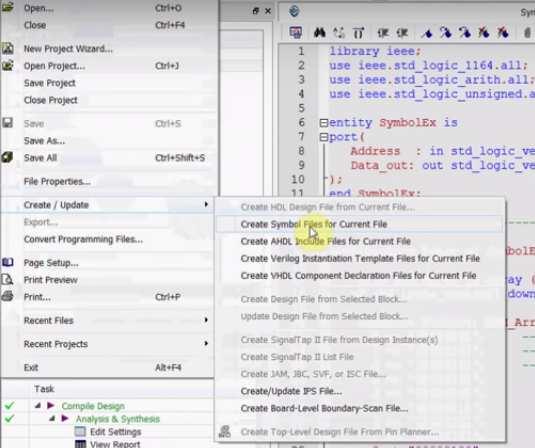Viewport: 535px width, 448px height.
Task: Jump to next bookmark icon
Action: pos(446,33)
